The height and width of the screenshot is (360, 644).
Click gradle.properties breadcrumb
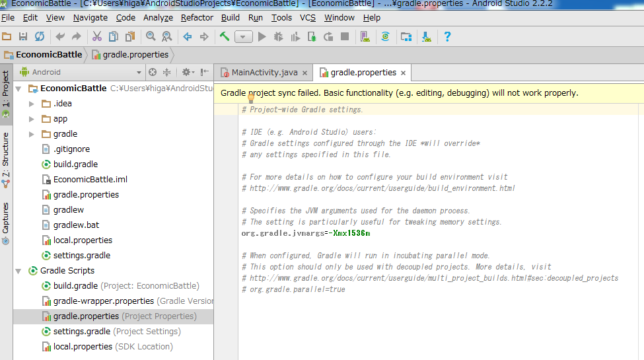click(x=131, y=55)
